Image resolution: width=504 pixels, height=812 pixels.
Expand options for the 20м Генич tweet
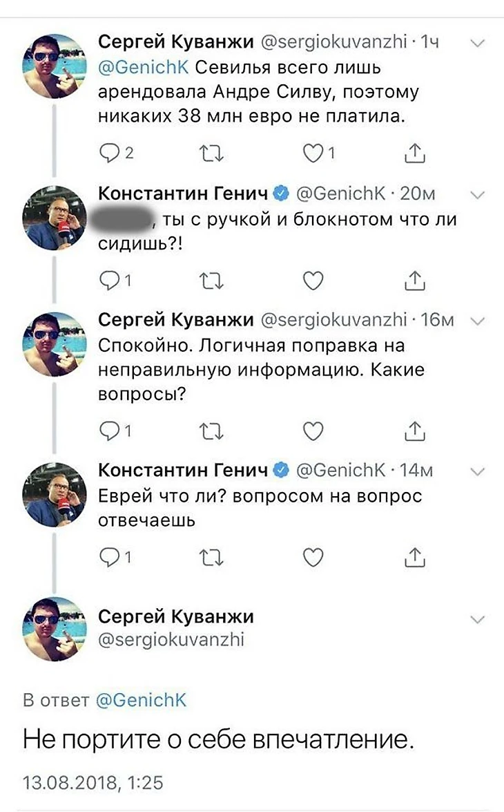coord(476,195)
